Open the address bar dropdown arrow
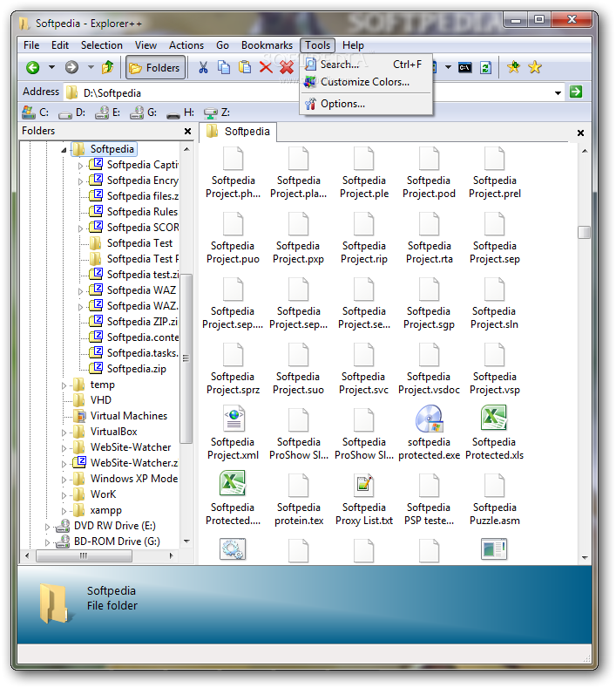This screenshot has height=688, width=616. 558,93
